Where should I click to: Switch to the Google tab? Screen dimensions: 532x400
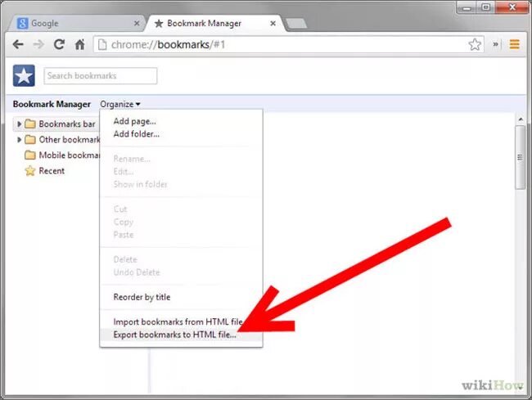coord(78,24)
